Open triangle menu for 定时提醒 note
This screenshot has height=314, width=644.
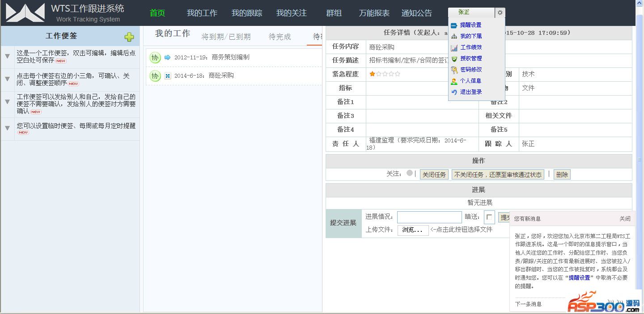[7, 128]
